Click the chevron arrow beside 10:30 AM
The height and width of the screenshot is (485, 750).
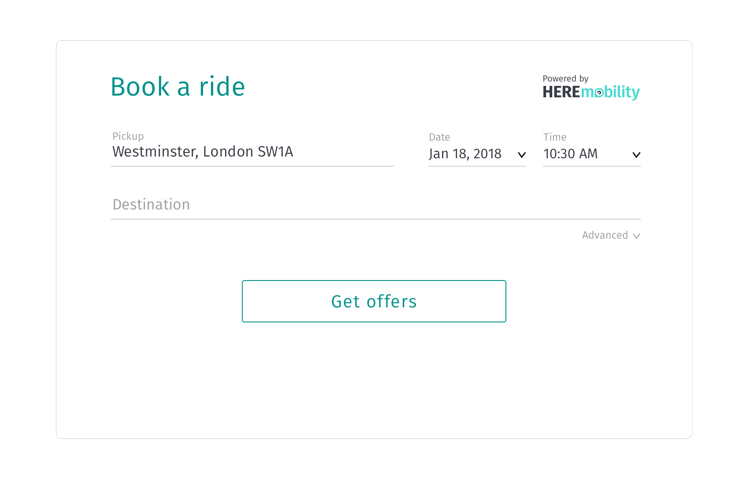[636, 155]
